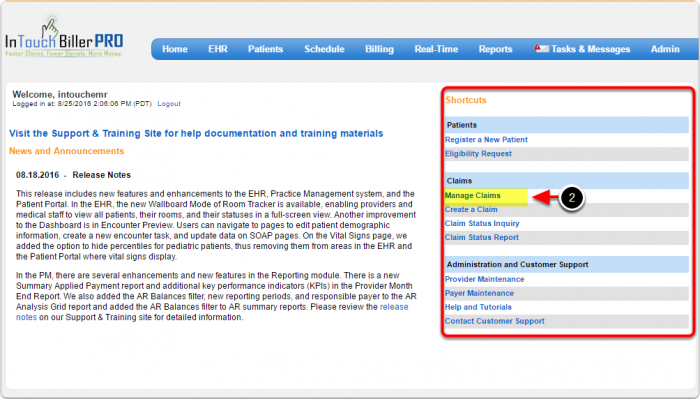This screenshot has width=700, height=399.
Task: Click Contact Customer Support link
Action: tap(495, 321)
